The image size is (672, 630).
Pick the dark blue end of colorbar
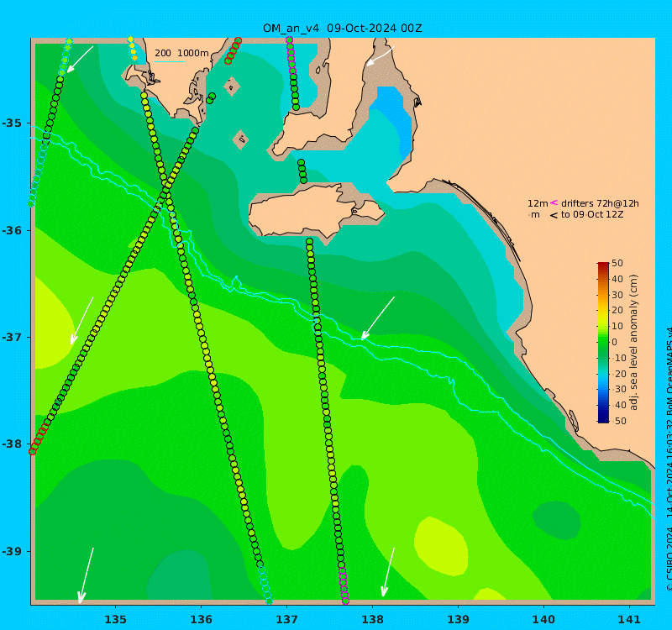[603, 419]
